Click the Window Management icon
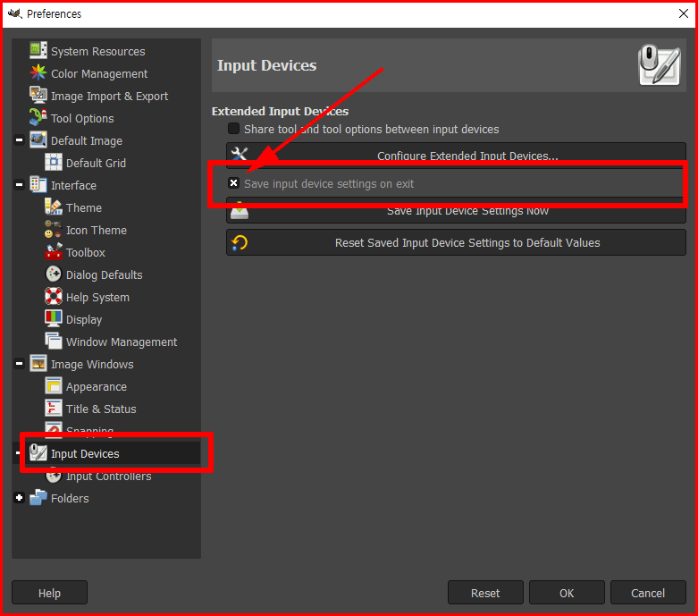Screen dimensions: 698x616 tap(54, 342)
